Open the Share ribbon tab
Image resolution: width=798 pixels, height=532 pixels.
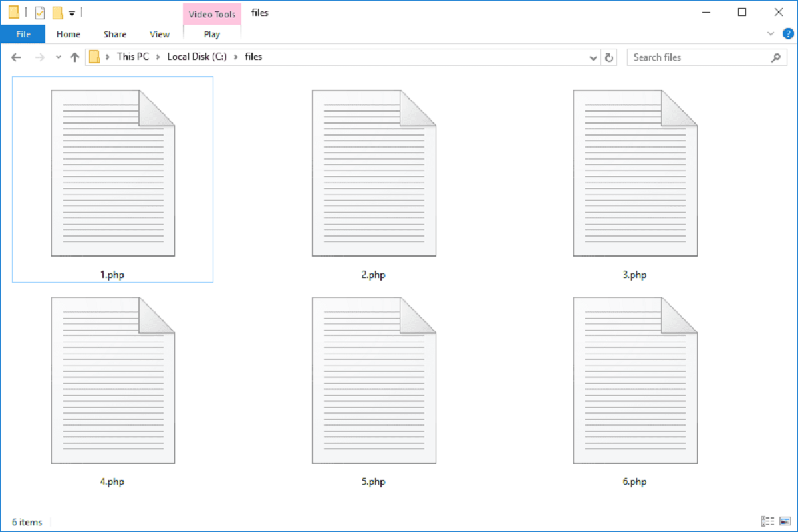click(115, 34)
